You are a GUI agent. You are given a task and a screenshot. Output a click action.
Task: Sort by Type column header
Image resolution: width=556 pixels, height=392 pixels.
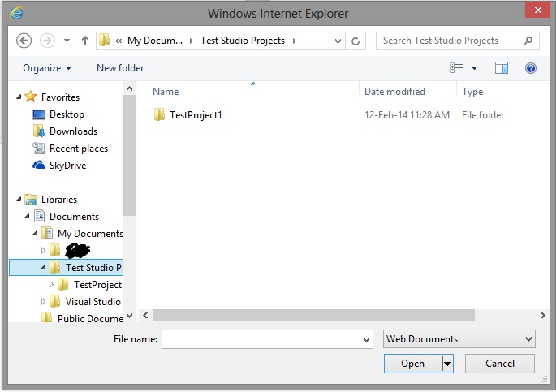coord(472,92)
